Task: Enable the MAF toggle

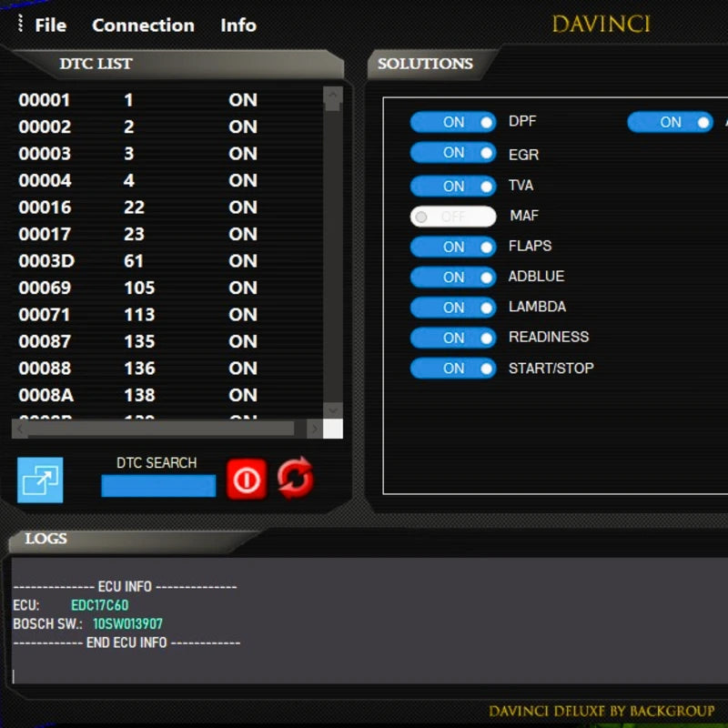Action: (453, 216)
